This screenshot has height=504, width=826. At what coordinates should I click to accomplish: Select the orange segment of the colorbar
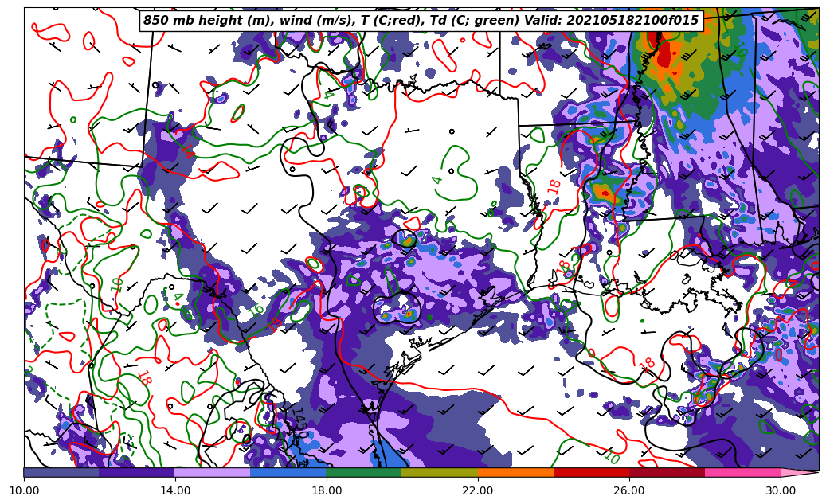[x=515, y=472]
